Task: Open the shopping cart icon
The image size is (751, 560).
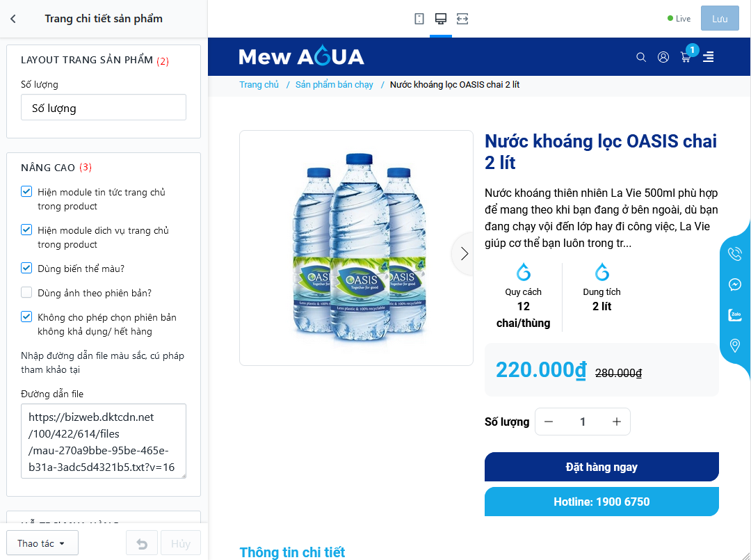Action: click(x=686, y=57)
